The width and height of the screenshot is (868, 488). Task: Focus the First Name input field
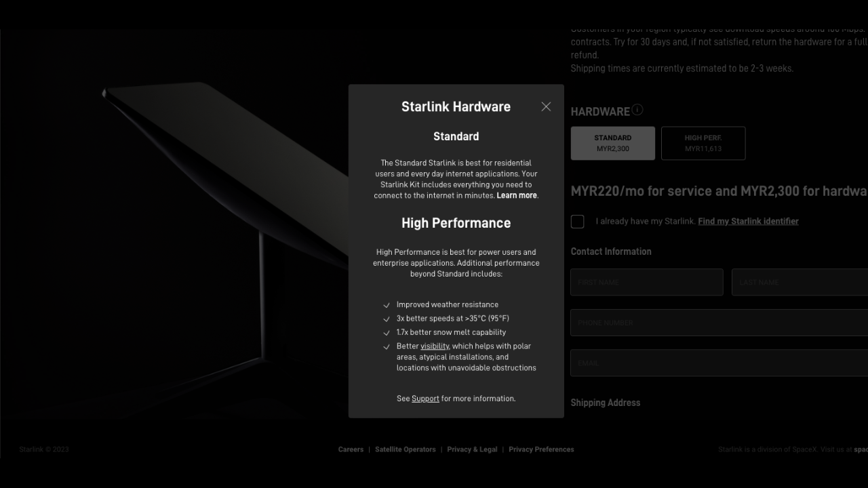[647, 282]
